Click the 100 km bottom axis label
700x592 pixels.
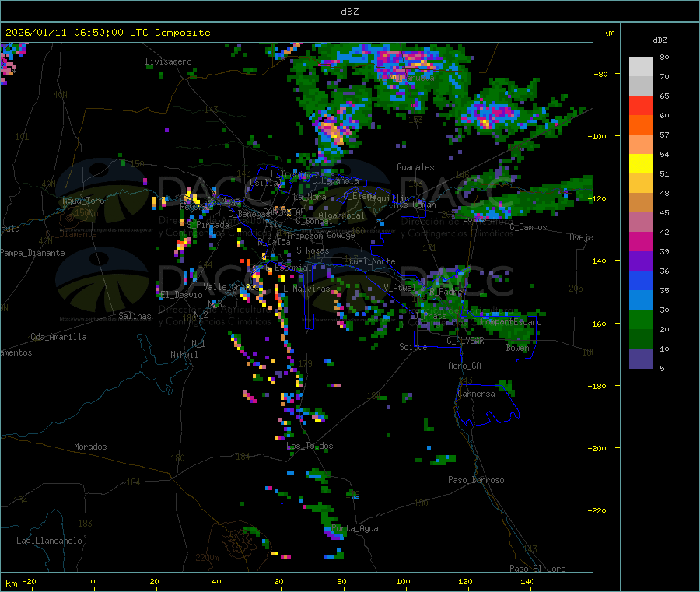(403, 581)
